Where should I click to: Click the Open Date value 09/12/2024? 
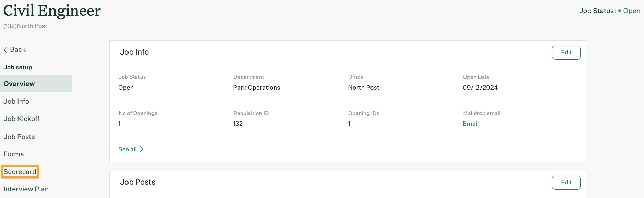point(480,88)
